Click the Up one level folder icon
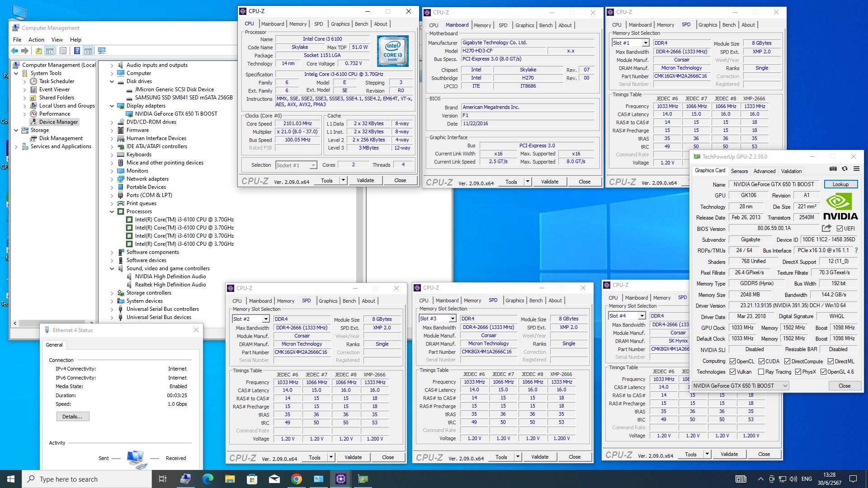 pyautogui.click(x=39, y=51)
